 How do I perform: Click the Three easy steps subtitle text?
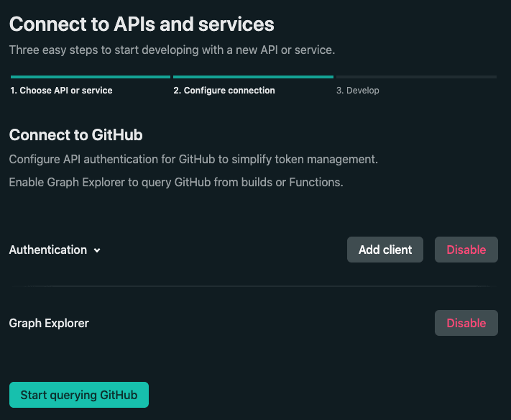pyautogui.click(x=172, y=50)
